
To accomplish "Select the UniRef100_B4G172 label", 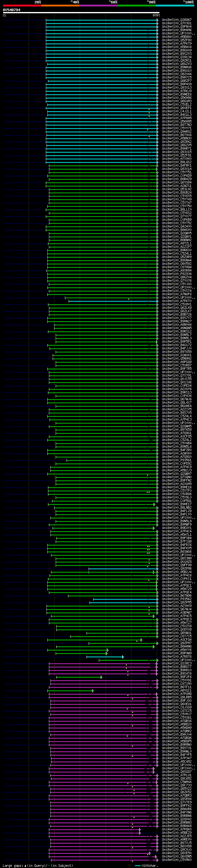I will point(177,345).
